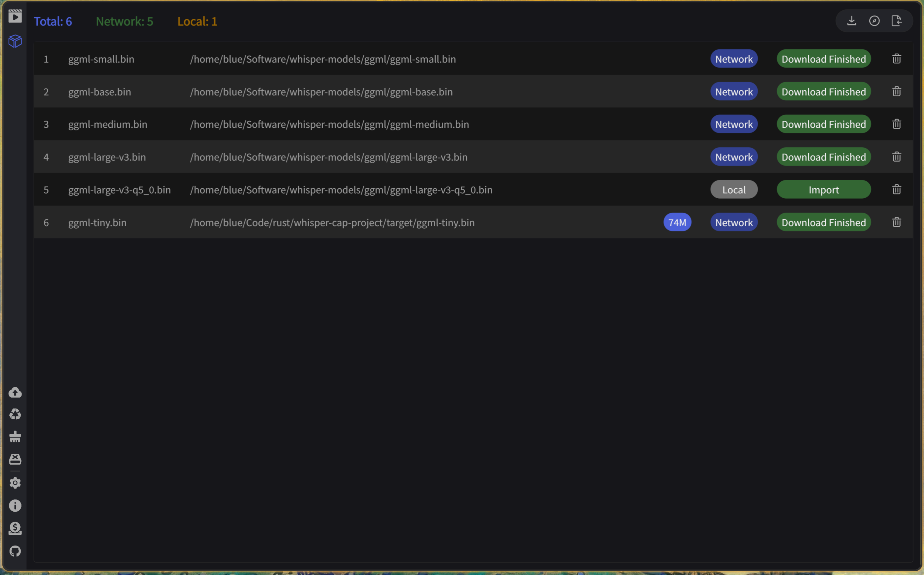Click the compass browse toolbar icon
This screenshot has height=575, width=924.
[874, 21]
